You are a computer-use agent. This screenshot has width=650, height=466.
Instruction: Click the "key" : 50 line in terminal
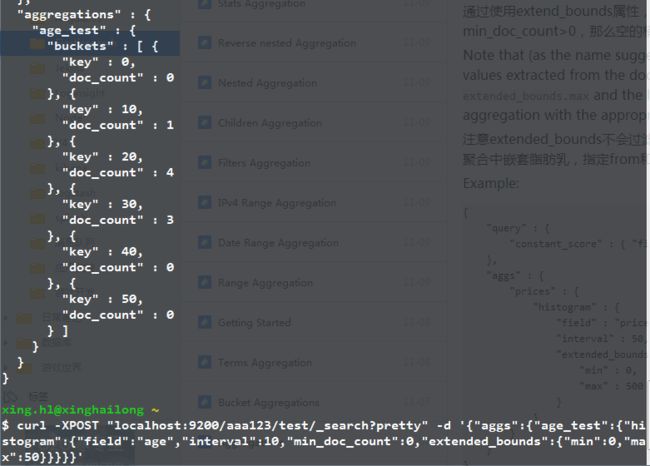coord(102,299)
